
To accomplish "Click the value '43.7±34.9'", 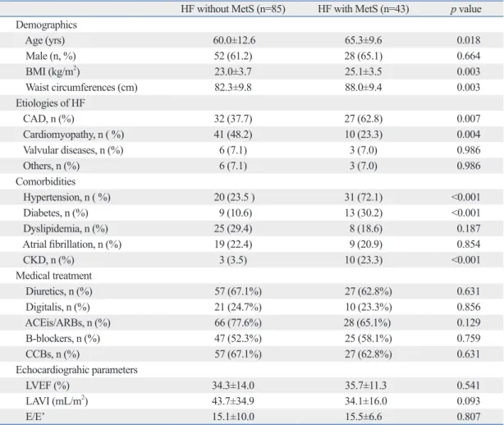I will point(233,401).
